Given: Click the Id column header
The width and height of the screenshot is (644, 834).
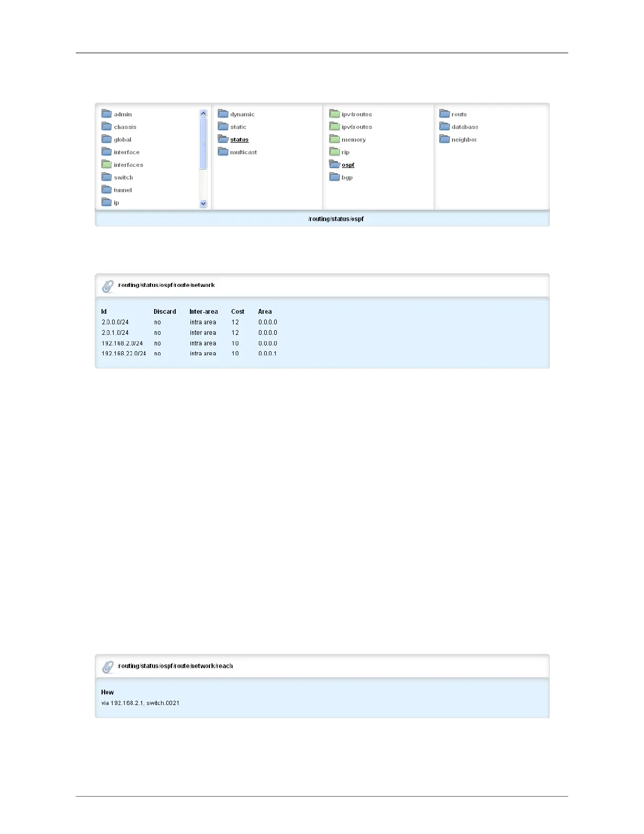Looking at the screenshot, I should (104, 312).
